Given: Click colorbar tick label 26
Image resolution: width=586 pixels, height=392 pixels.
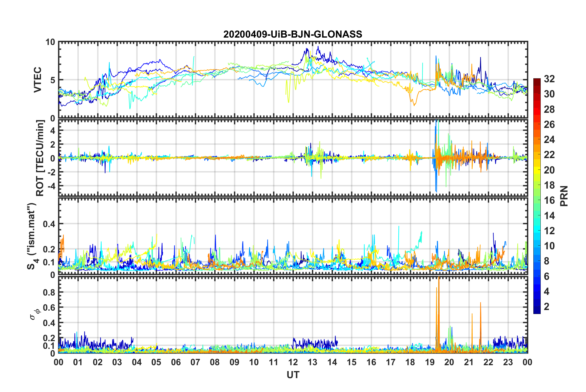Looking at the screenshot, I should (x=549, y=125).
